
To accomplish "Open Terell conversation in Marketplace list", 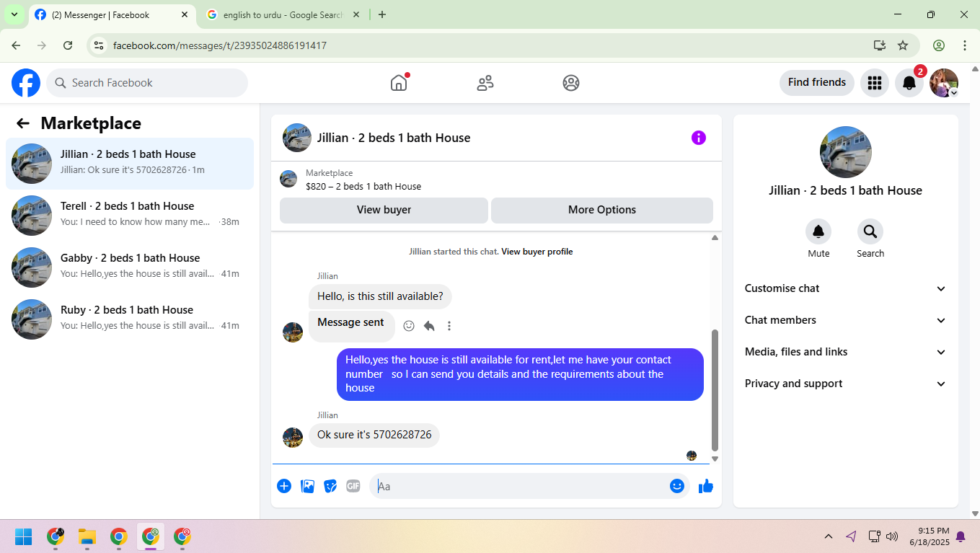I will point(130,216).
